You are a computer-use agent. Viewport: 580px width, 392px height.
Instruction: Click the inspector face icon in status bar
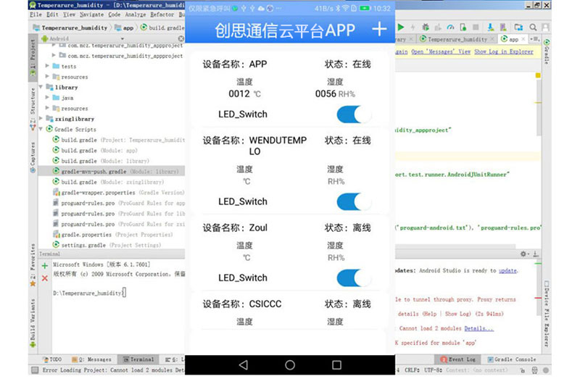(x=534, y=370)
